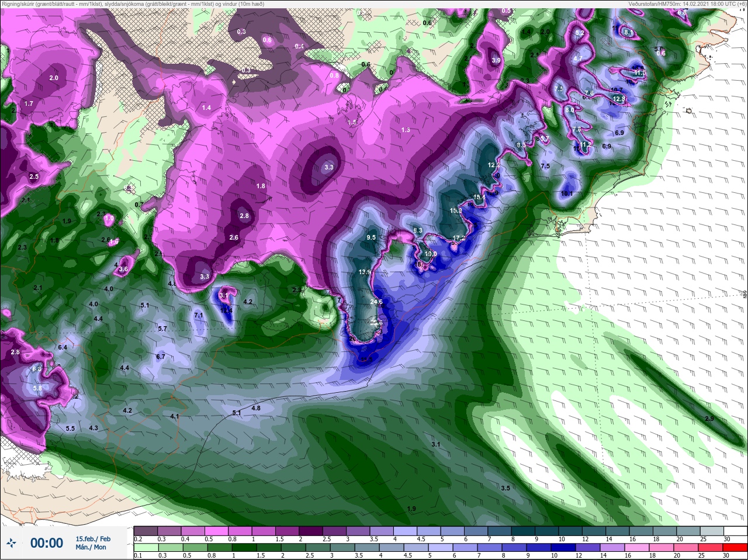Click the 1.3 value in the pink area
The width and height of the screenshot is (748, 560).
406,130
